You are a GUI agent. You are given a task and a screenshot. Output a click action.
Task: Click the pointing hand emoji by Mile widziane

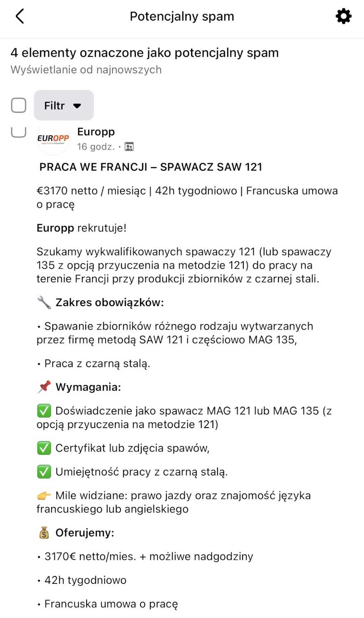coord(44,496)
